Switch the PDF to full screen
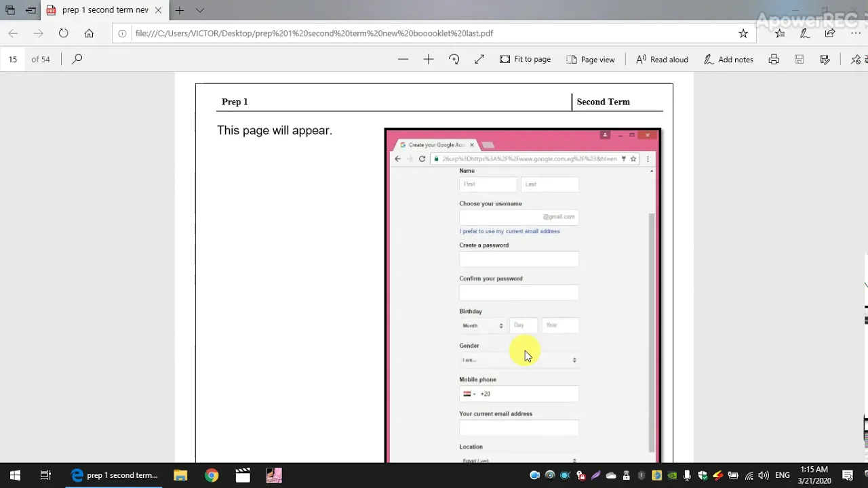This screenshot has width=868, height=488. click(479, 59)
